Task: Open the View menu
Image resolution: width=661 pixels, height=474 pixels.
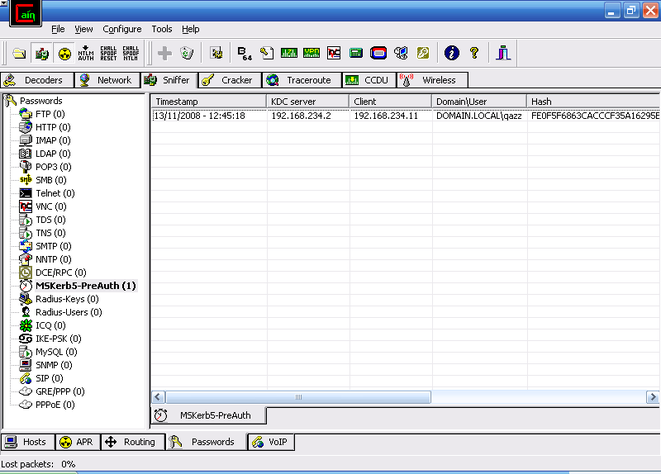Action: (83, 29)
